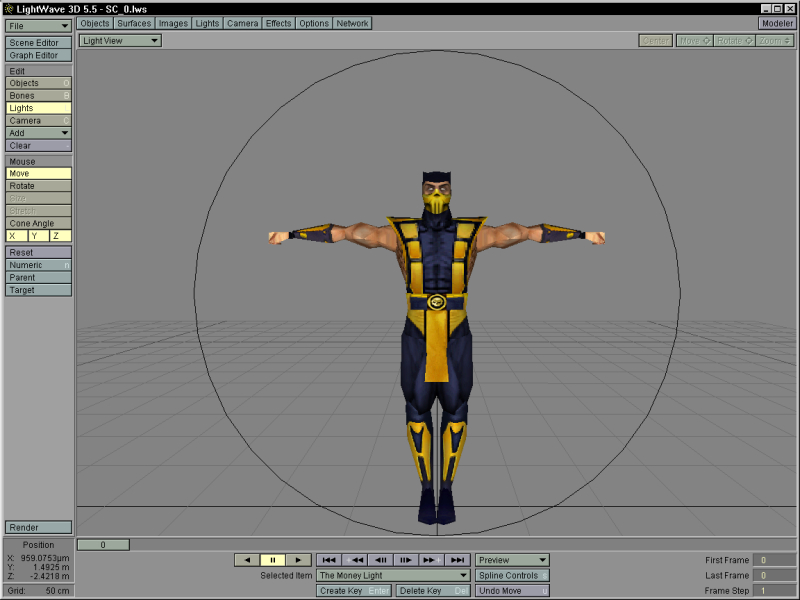
Task: Click the play reverse arrow button
Action: coord(247,560)
